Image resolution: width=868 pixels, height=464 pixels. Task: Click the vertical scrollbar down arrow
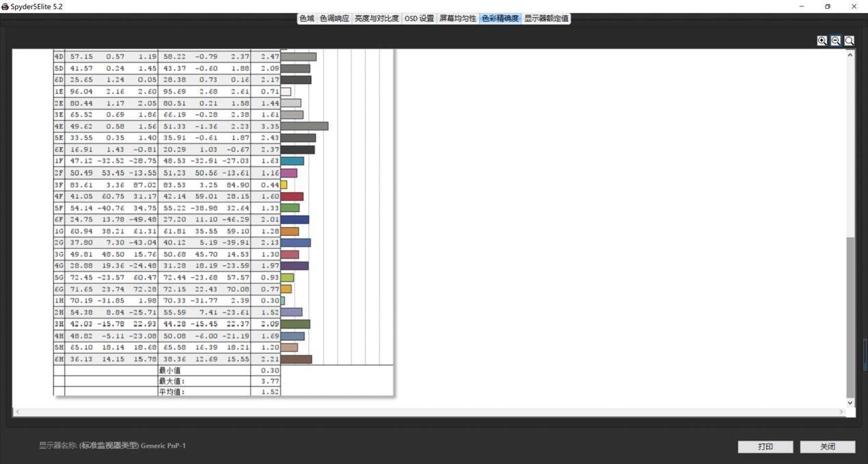pos(850,402)
